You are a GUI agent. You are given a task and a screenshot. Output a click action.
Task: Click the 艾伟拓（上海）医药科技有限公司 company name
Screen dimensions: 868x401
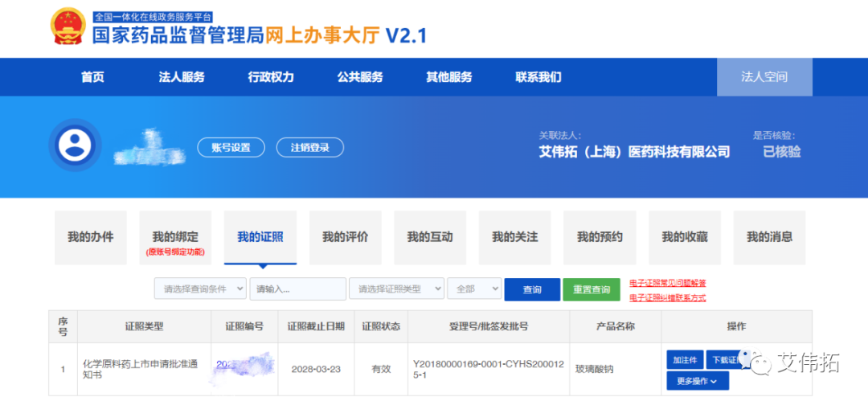[634, 152]
